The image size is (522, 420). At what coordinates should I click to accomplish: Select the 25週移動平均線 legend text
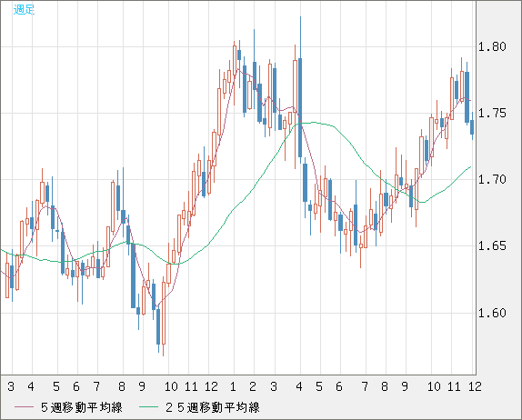[x=213, y=407]
